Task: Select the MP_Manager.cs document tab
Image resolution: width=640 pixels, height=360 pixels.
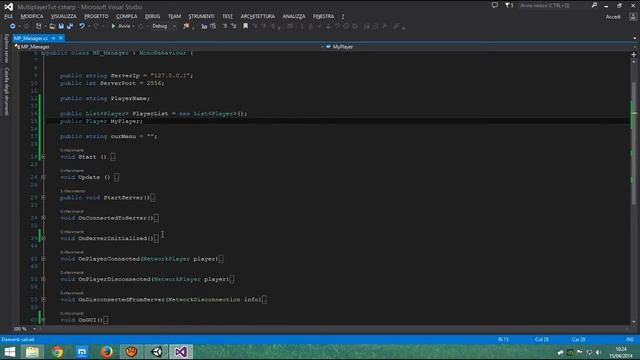Action: coord(31,38)
